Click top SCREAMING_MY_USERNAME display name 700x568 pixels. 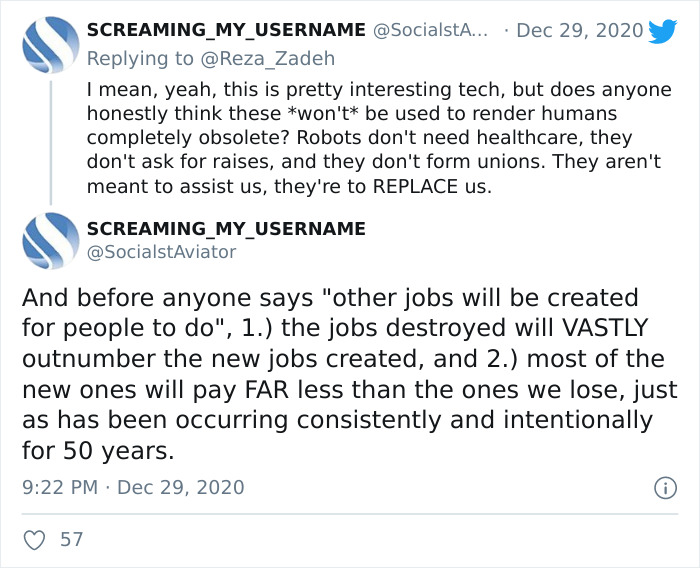pyautogui.click(x=226, y=31)
